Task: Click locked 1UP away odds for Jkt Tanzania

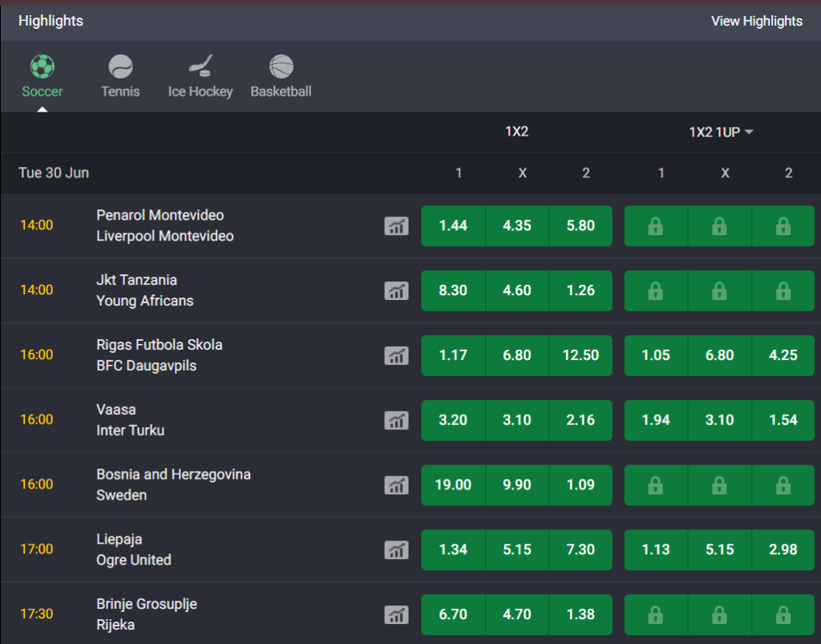Action: (x=783, y=291)
